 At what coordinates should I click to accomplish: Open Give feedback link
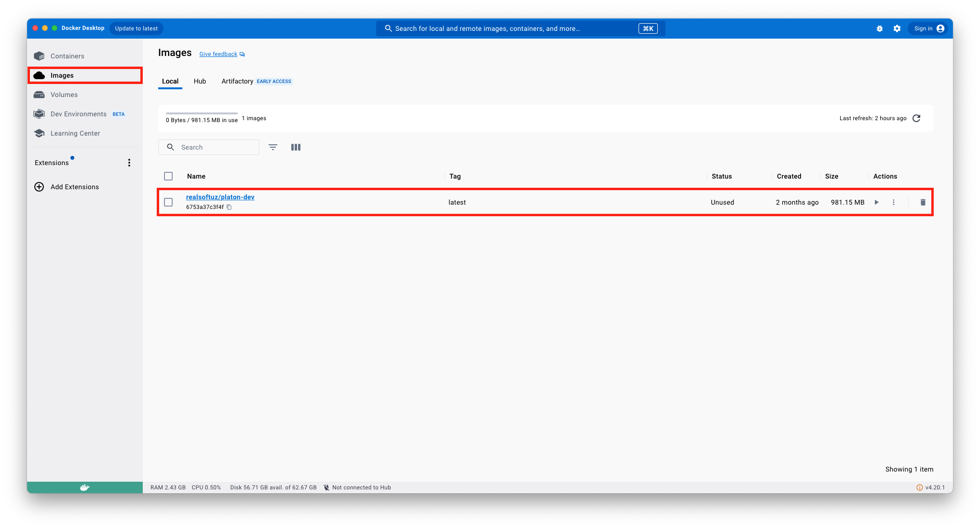pos(222,54)
